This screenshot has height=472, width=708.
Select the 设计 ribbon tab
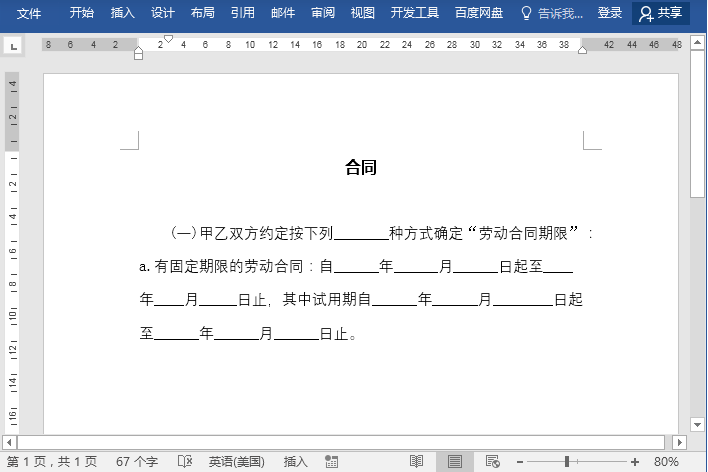tap(163, 13)
